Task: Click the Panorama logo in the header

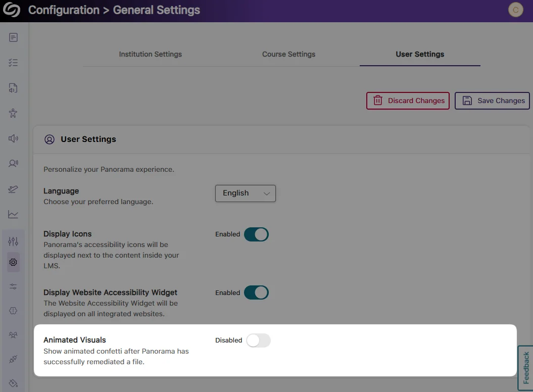Action: tap(11, 10)
